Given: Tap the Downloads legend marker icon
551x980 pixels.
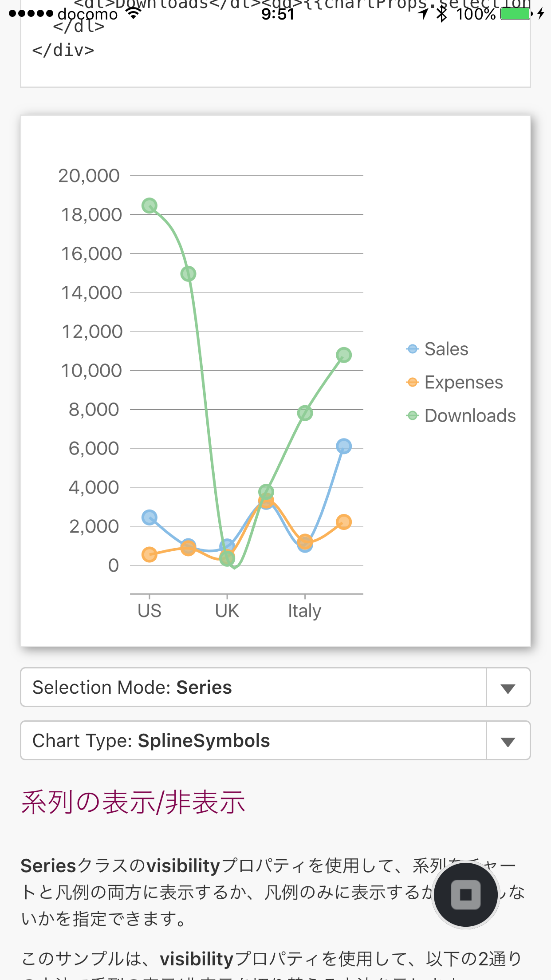Looking at the screenshot, I should tap(413, 415).
